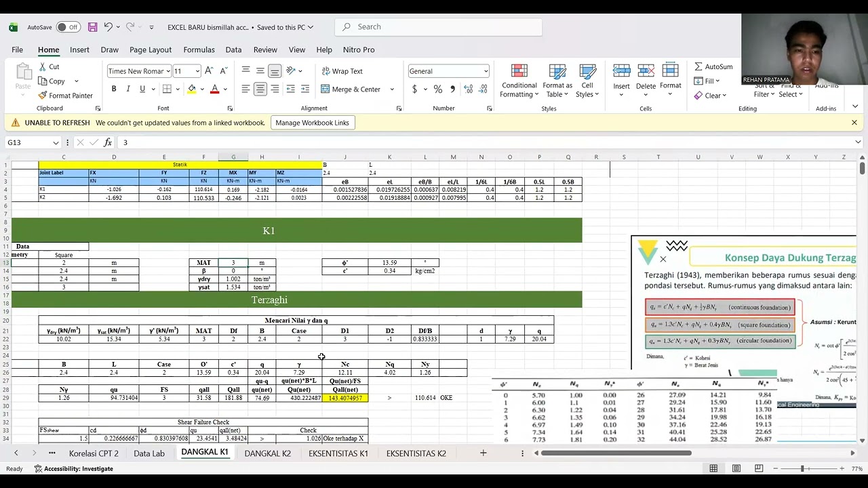
Task: Switch to the Formulas ribbon tab
Action: click(x=199, y=49)
